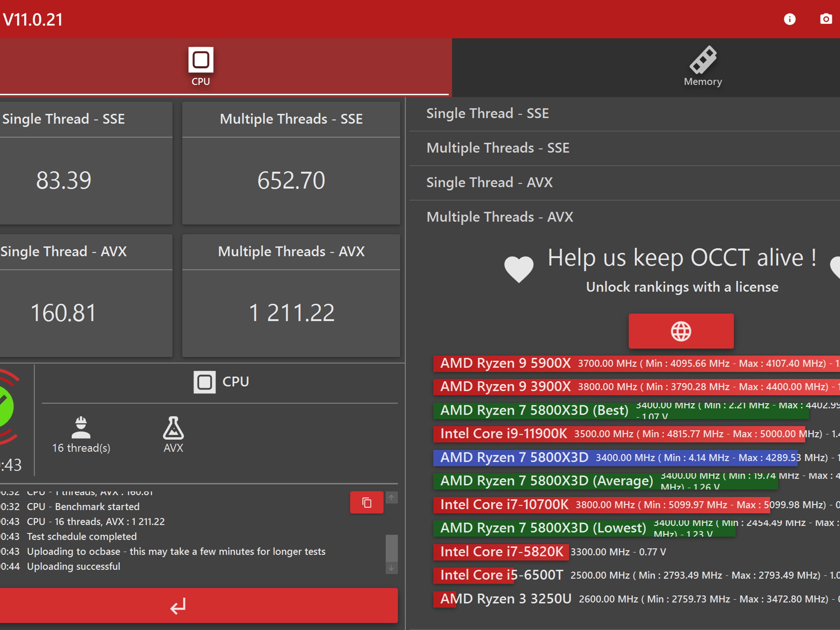The height and width of the screenshot is (630, 840).
Task: Expand Single Thread - AVX rankings row
Action: [625, 183]
